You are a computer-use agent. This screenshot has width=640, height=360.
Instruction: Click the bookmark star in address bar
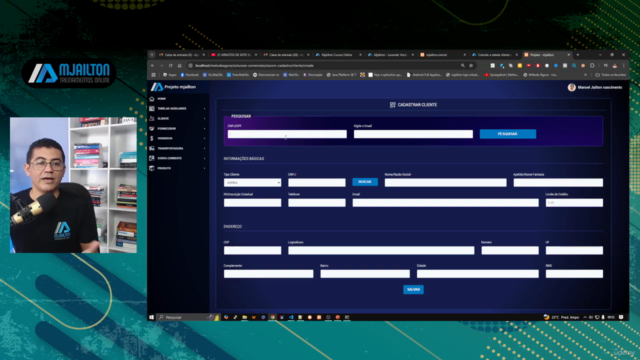point(471,65)
